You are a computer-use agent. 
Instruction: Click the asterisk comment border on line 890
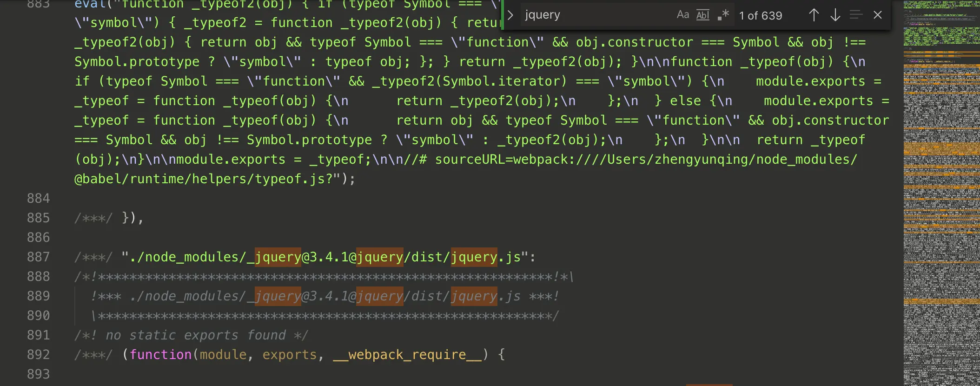point(325,316)
